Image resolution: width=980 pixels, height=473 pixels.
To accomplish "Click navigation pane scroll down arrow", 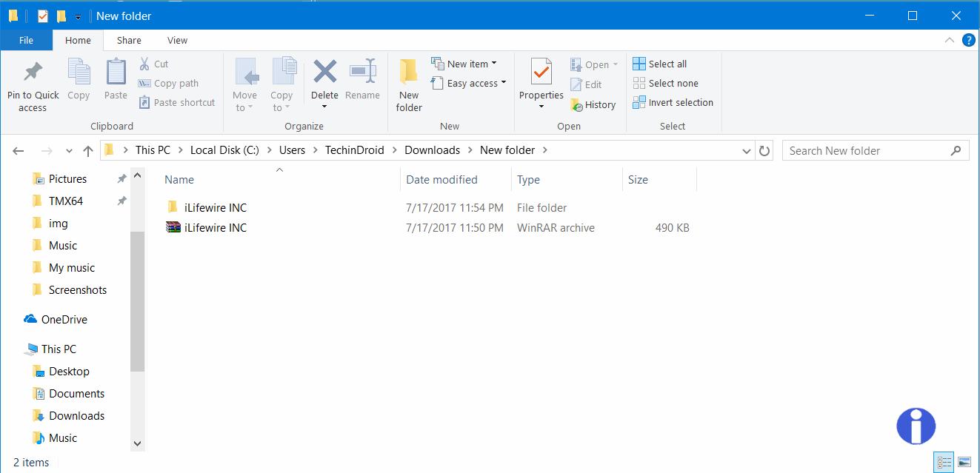I will tap(137, 443).
